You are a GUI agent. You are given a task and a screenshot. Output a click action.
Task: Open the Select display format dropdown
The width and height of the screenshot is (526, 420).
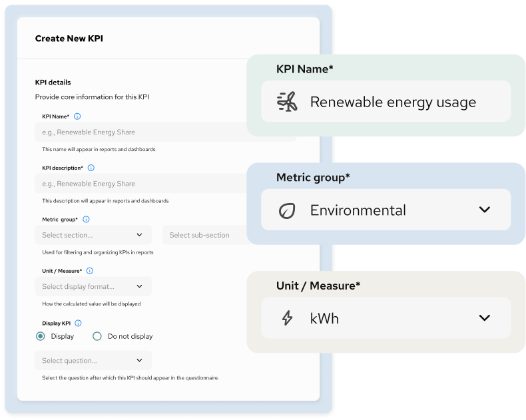[x=93, y=287]
